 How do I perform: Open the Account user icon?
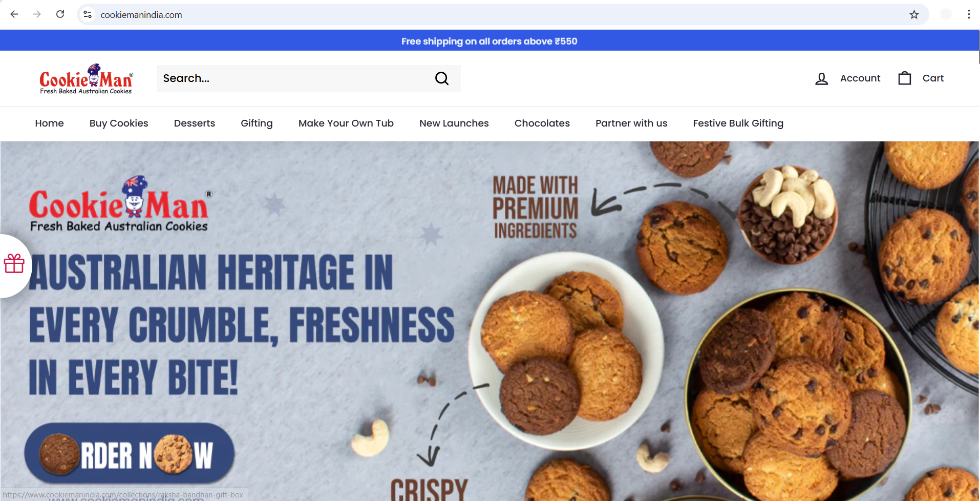pyautogui.click(x=821, y=78)
